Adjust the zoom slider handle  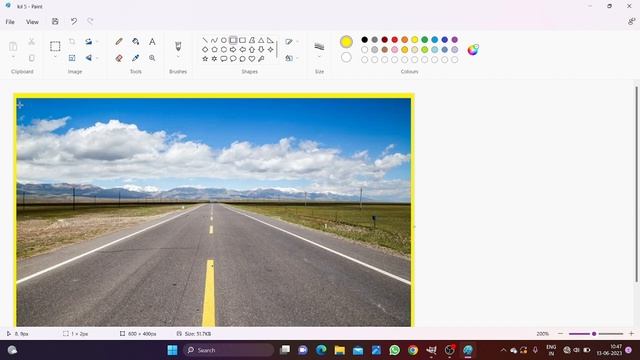[594, 333]
